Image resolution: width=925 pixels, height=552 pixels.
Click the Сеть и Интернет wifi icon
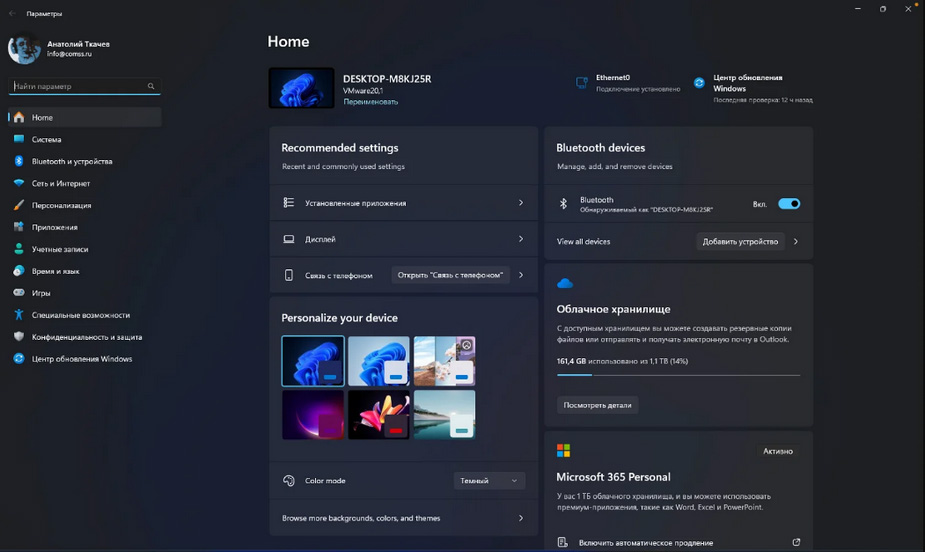(19, 183)
